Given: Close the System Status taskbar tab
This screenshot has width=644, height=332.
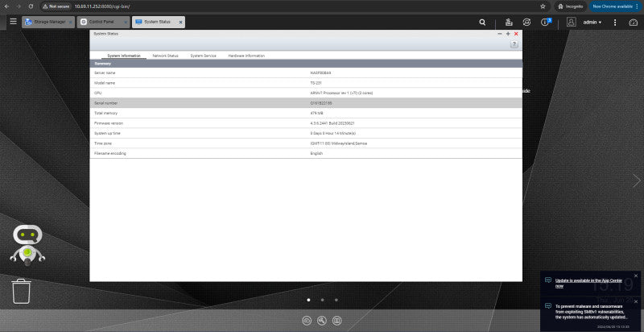Looking at the screenshot, I should pyautogui.click(x=180, y=23).
